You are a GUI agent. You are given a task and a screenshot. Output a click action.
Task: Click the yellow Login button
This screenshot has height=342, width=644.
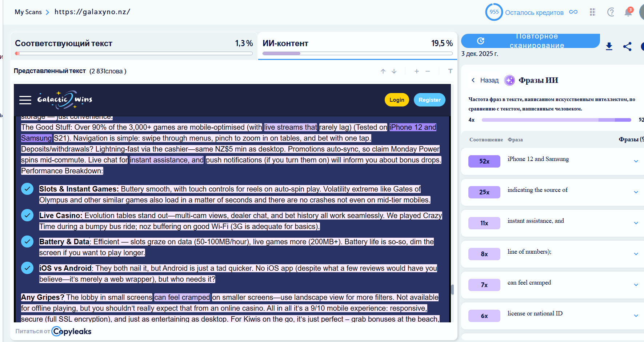coord(397,100)
